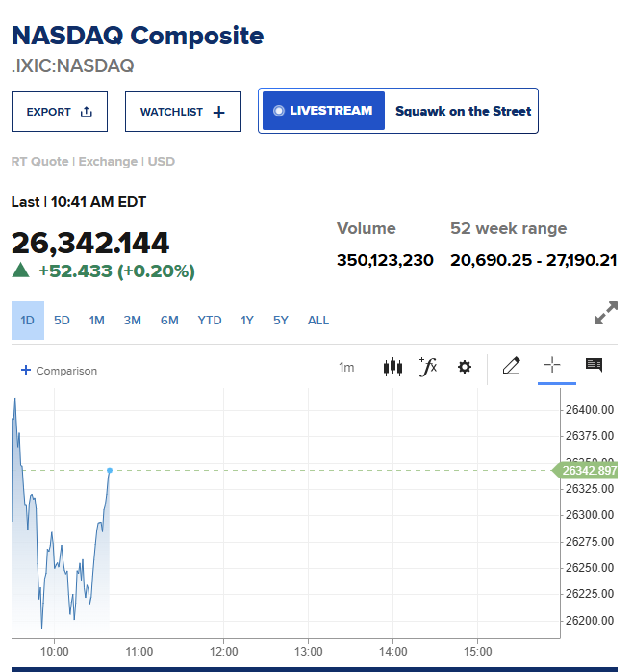Toggle the crosshair tool
Screen dimensions: 633x672
552,365
